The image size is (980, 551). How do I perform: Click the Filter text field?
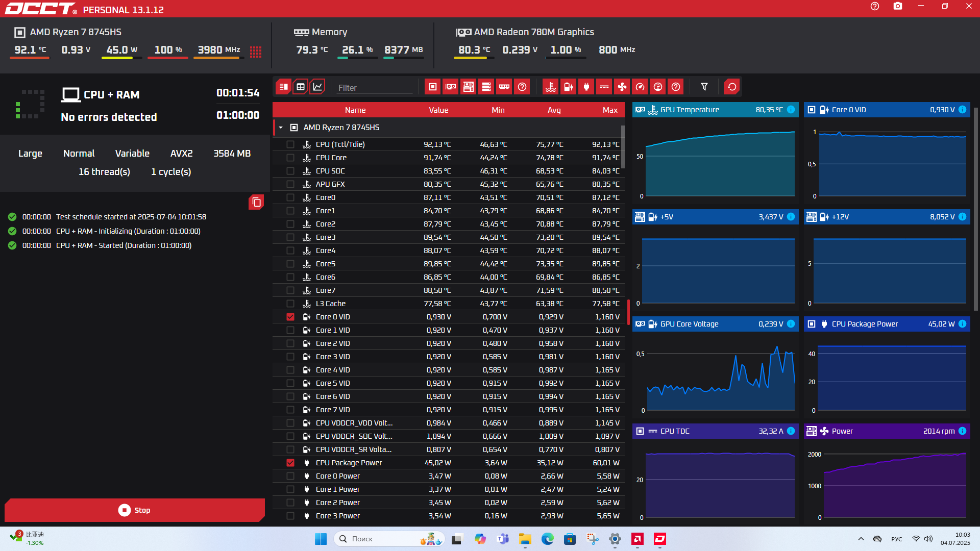click(374, 88)
